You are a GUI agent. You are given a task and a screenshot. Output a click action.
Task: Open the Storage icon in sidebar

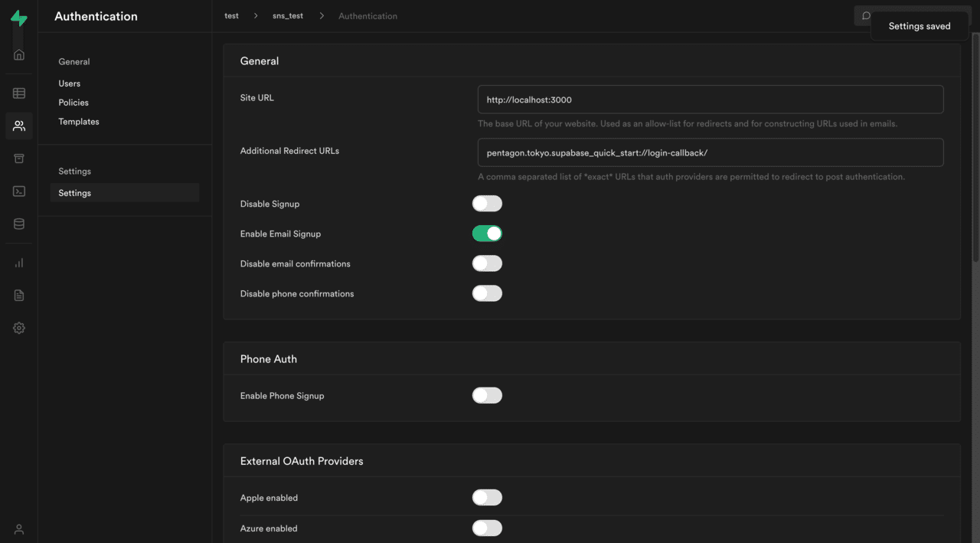coord(19,159)
